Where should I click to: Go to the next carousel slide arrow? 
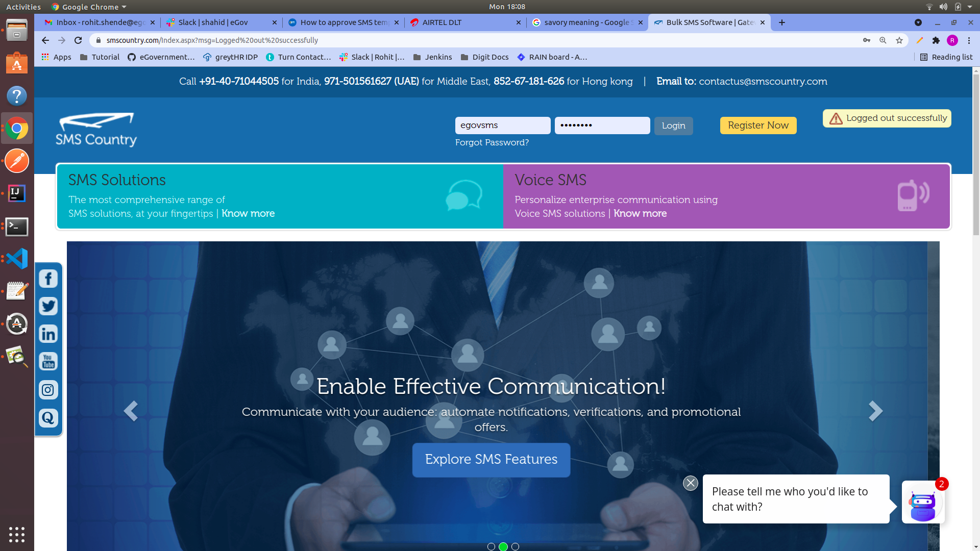tap(875, 411)
